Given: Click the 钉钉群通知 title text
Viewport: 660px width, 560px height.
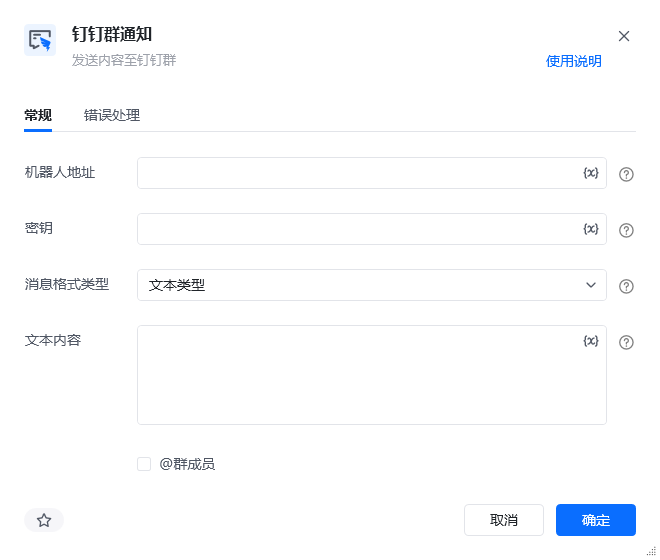Looking at the screenshot, I should pyautogui.click(x=112, y=35).
